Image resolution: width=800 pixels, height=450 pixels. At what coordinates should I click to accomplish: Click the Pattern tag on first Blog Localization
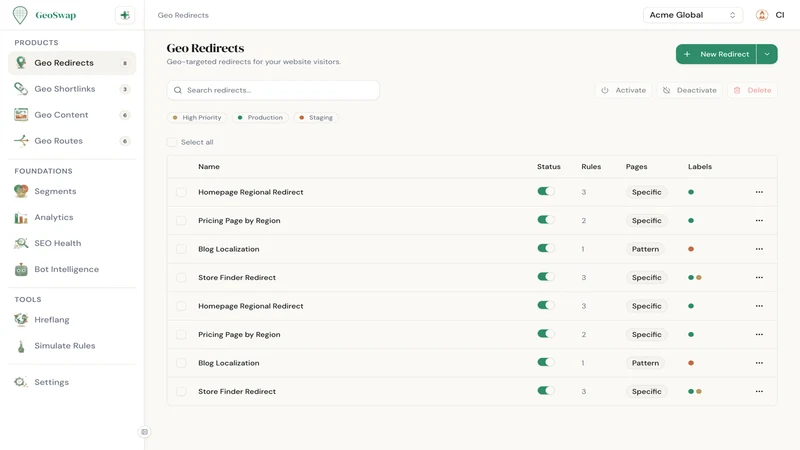645,249
